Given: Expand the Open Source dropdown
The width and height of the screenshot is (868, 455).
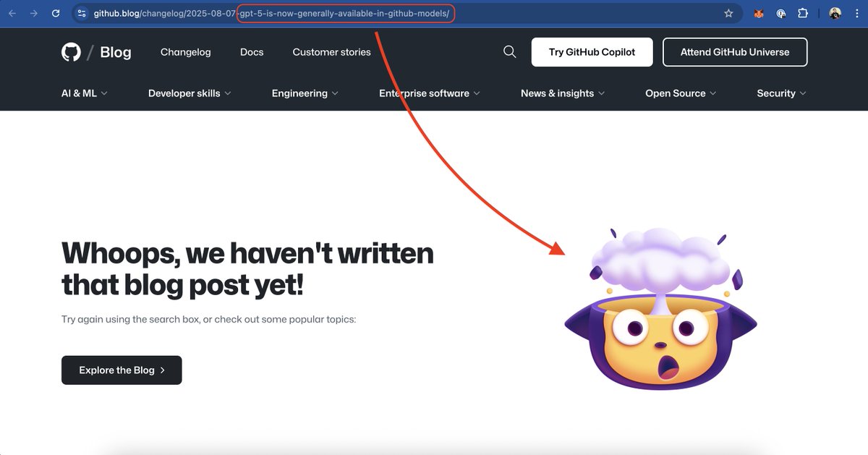Looking at the screenshot, I should 681,93.
